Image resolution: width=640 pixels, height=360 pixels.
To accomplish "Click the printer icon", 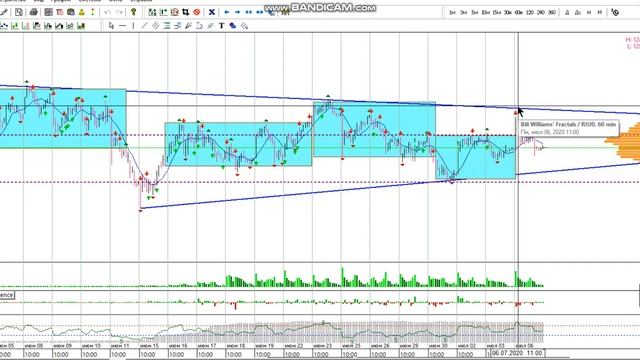I will (33, 12).
